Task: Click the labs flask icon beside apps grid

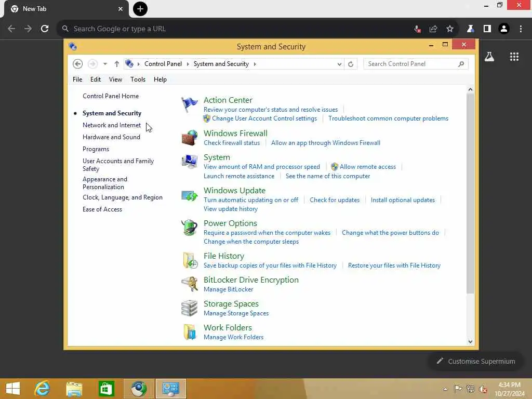Action: point(489,57)
